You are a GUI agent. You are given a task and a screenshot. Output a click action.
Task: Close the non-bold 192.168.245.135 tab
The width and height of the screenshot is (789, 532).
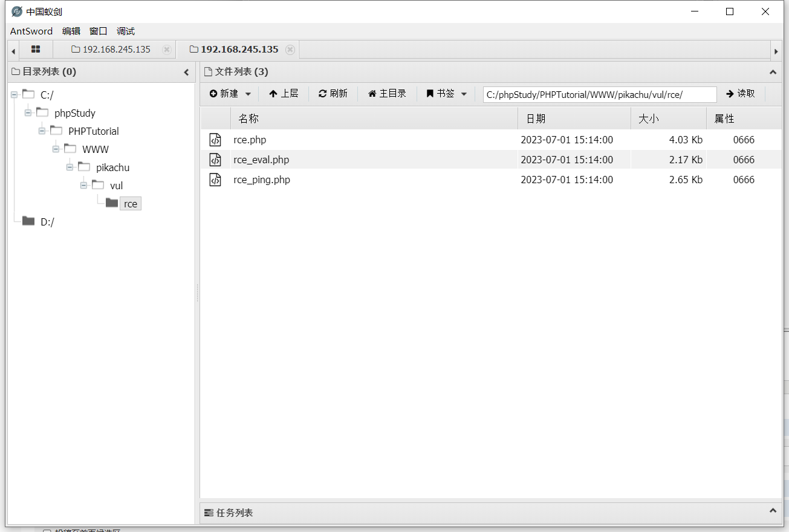[x=167, y=50]
